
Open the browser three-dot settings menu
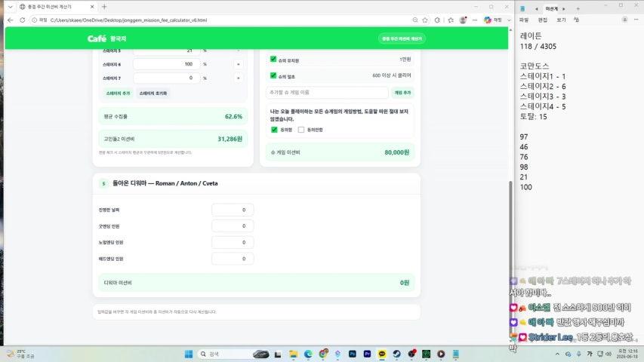click(x=475, y=20)
